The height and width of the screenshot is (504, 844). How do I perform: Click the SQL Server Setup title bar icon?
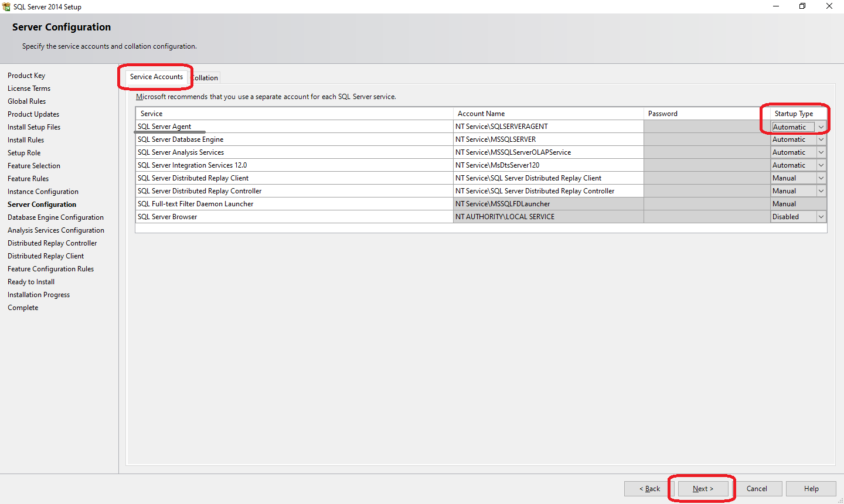coord(6,6)
